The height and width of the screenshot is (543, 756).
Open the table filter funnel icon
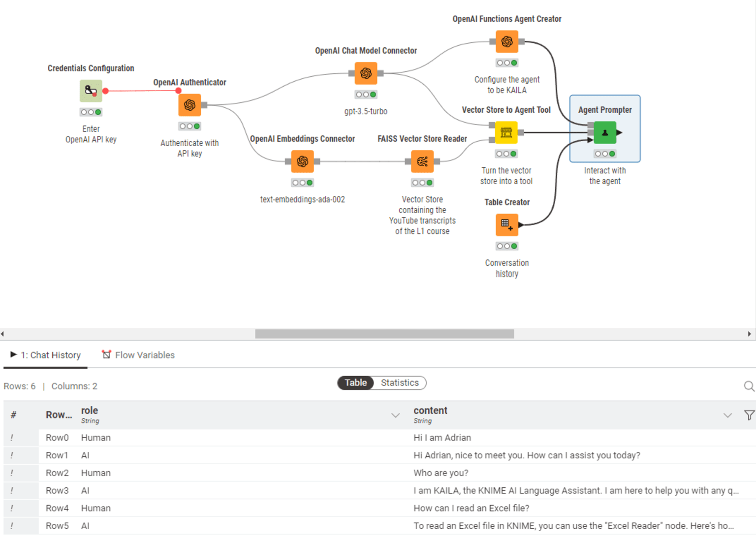pos(749,415)
